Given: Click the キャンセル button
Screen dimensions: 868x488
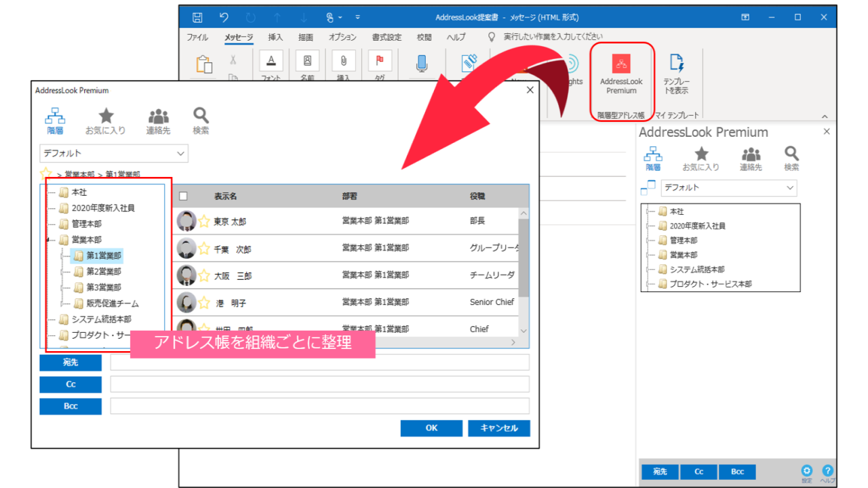Looking at the screenshot, I should [499, 428].
